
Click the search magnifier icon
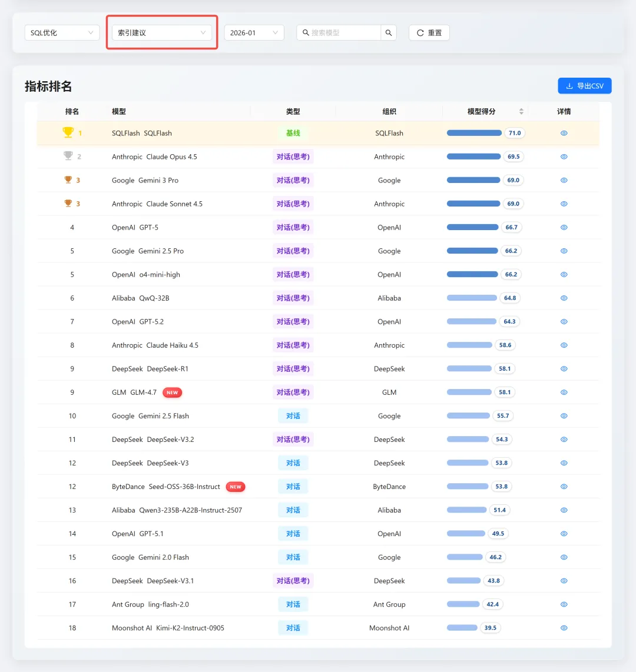click(389, 32)
